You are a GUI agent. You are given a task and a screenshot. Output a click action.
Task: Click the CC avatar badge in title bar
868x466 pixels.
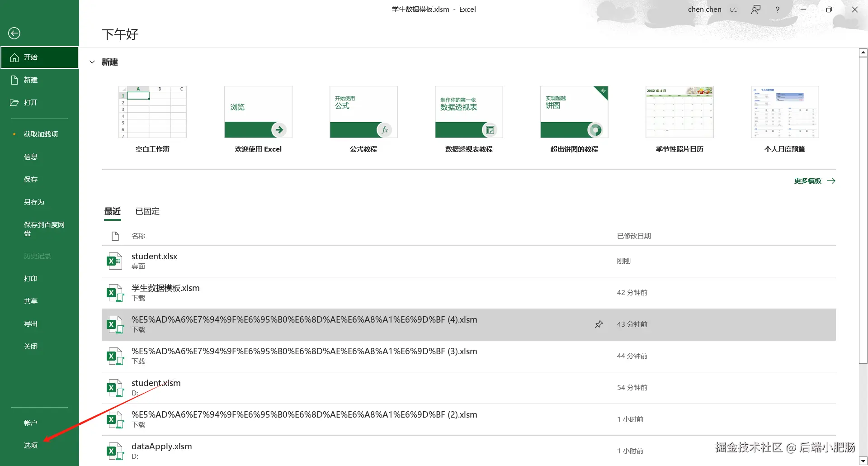click(733, 10)
